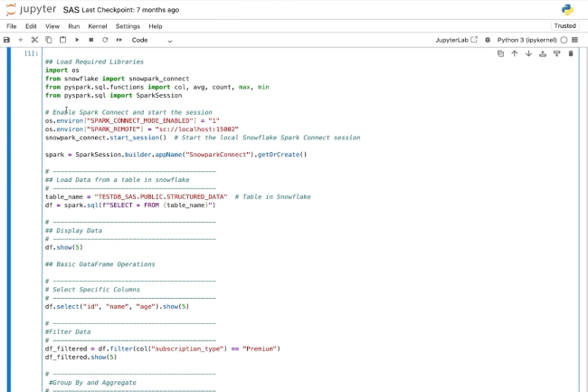This screenshot has width=588, height=392.
Task: Click the Python logo icon
Action: [x=567, y=10]
